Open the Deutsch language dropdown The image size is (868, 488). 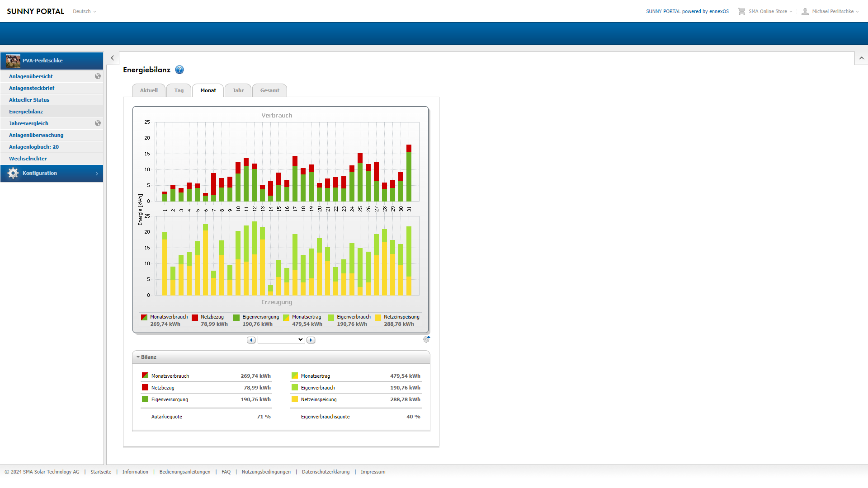click(85, 11)
